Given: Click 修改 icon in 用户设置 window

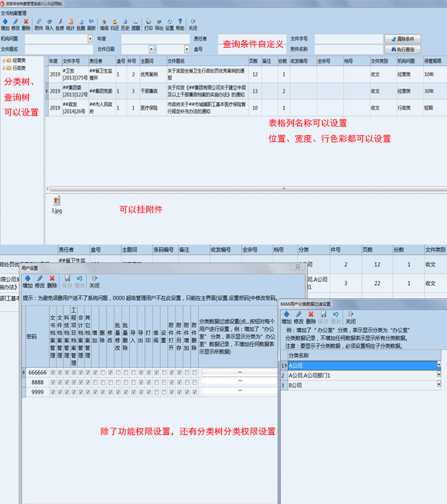Looking at the screenshot, I should point(40,278).
